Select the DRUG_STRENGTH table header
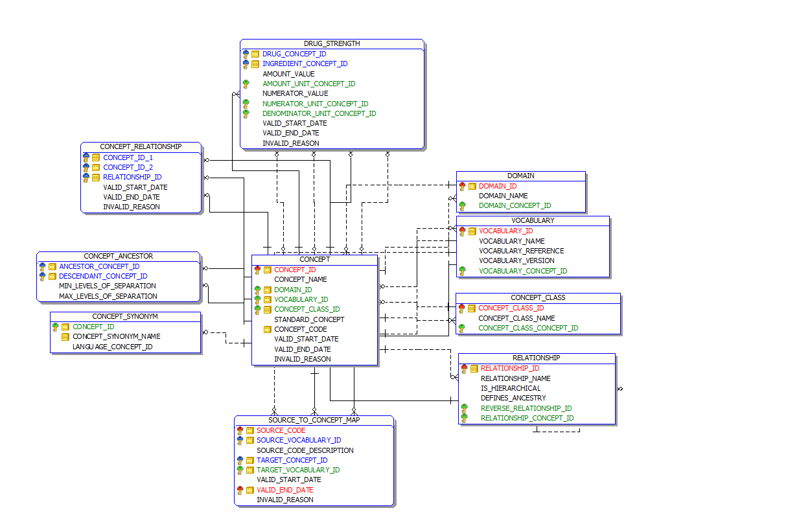The width and height of the screenshot is (788, 532). 332,43
